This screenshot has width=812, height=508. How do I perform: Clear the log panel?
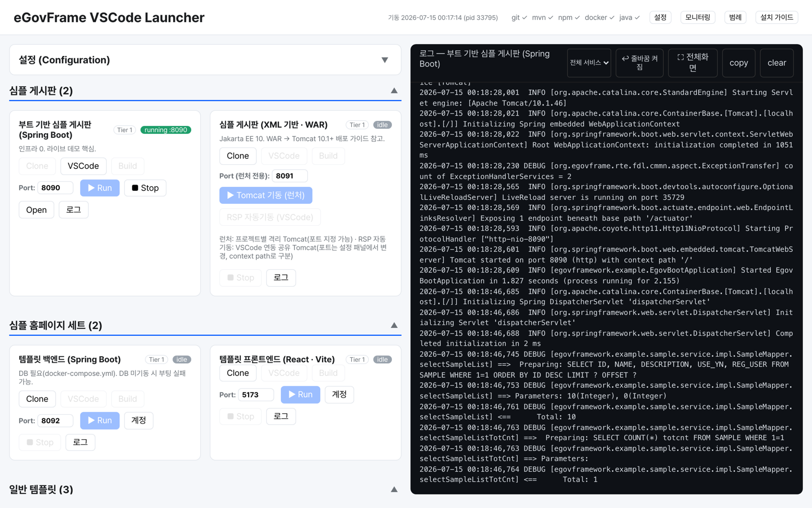pos(776,63)
